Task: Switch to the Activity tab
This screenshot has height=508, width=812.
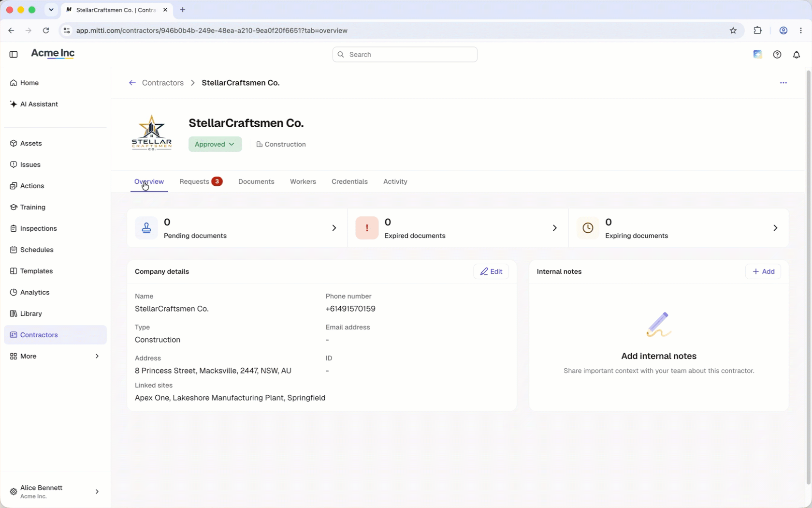Action: pyautogui.click(x=395, y=181)
